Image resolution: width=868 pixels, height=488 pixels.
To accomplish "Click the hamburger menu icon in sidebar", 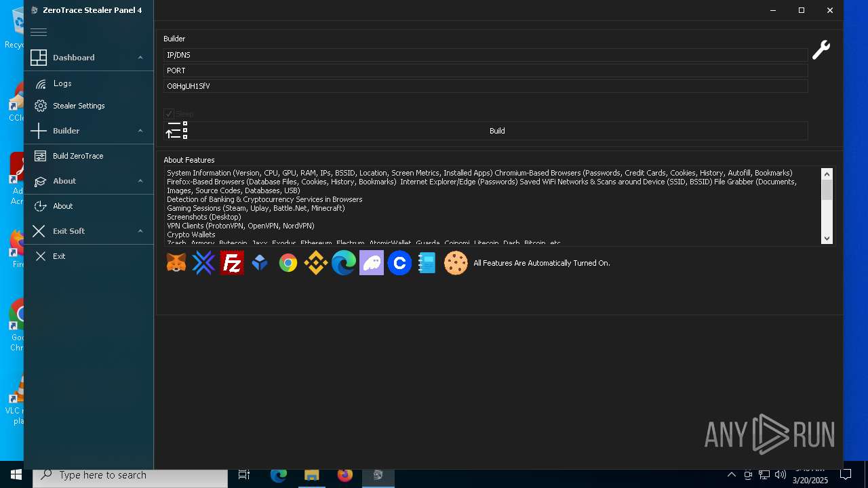I will [x=39, y=32].
